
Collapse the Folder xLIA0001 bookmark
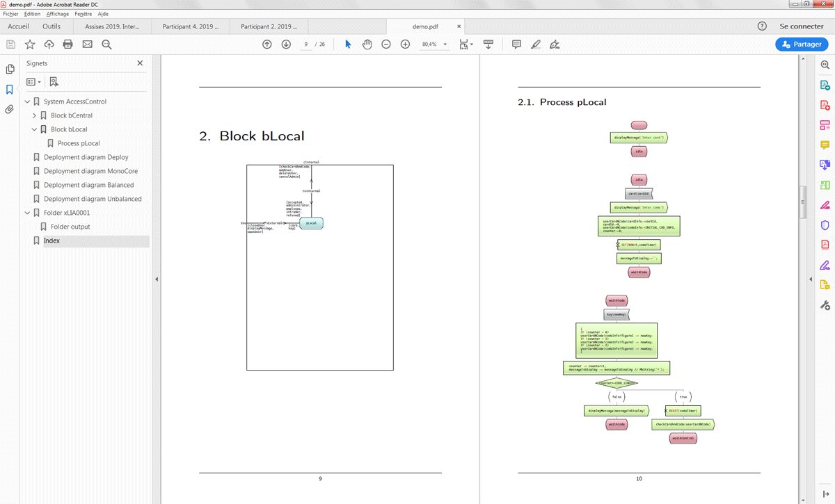[x=28, y=213]
